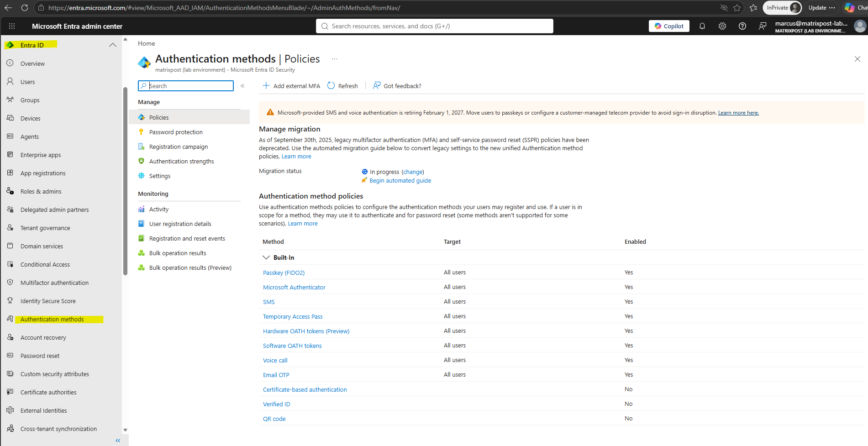Click the sidebar vertical scrollbar
Viewport: 868px width, 446px height.
point(125,181)
